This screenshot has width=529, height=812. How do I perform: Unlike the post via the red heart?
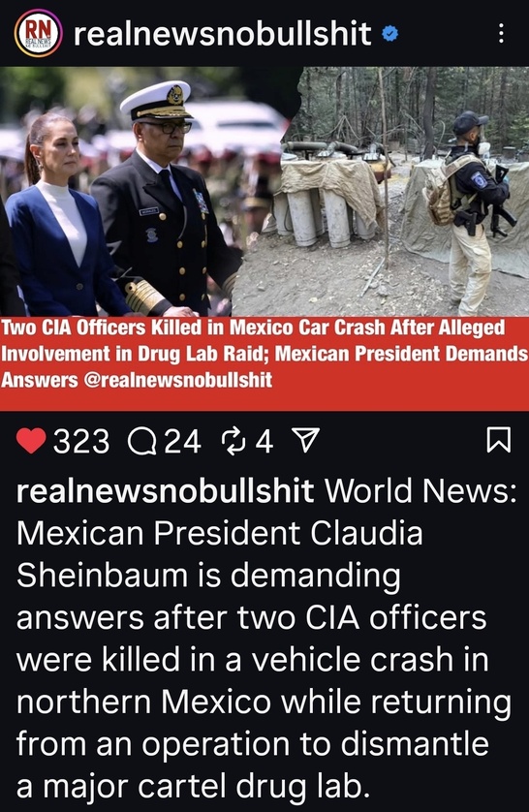[31, 441]
